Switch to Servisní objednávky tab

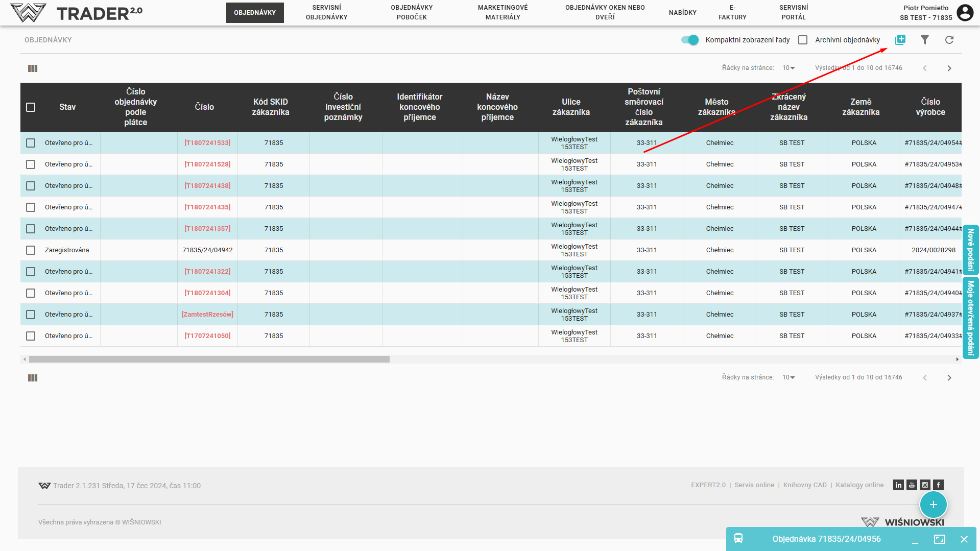326,12
